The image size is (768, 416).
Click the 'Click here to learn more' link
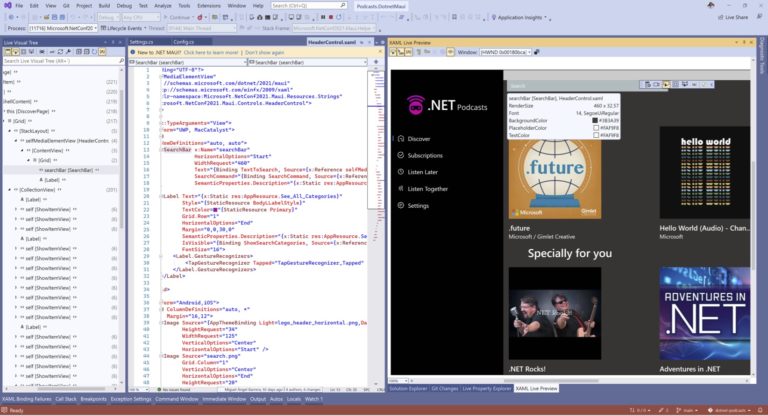click(211, 52)
